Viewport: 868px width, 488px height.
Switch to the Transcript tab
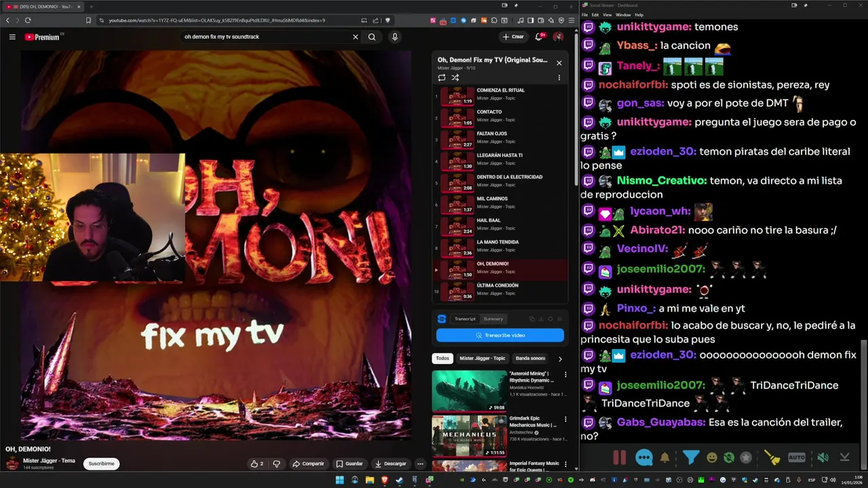pyautogui.click(x=465, y=319)
